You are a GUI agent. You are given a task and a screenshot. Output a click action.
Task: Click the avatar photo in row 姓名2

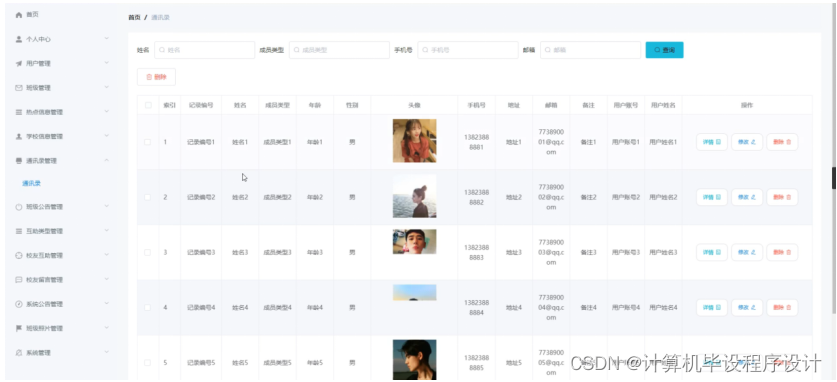414,196
